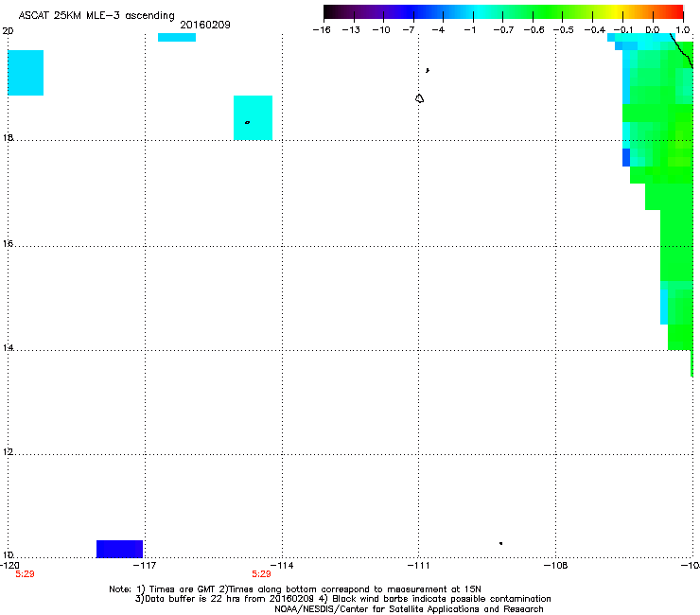Click the -16 colorbar label

coord(322,30)
